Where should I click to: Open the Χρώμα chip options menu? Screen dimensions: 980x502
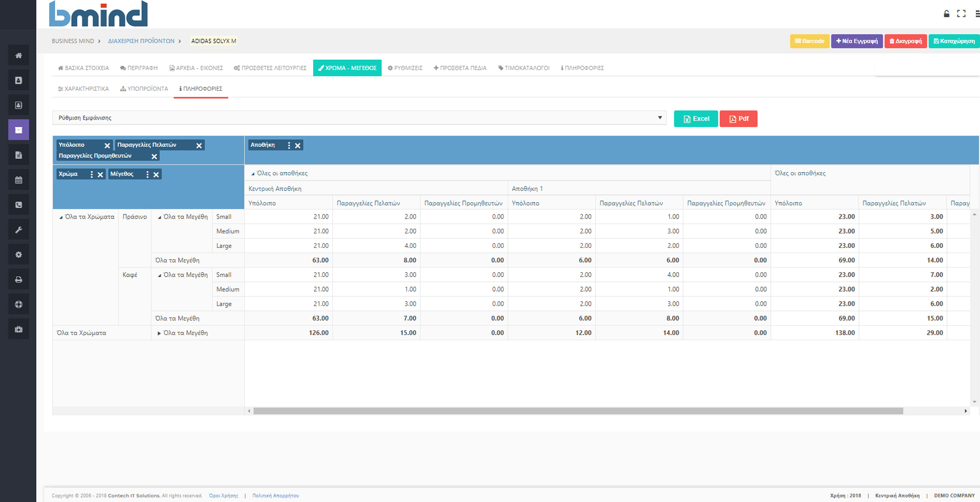(x=92, y=175)
